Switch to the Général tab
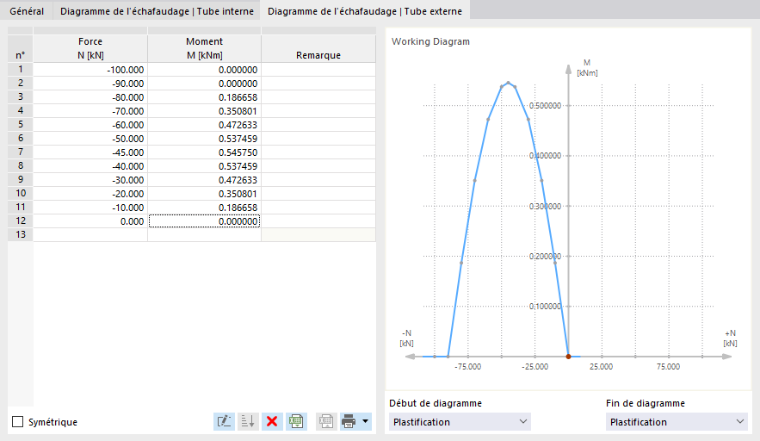The height and width of the screenshot is (441, 760). point(26,11)
